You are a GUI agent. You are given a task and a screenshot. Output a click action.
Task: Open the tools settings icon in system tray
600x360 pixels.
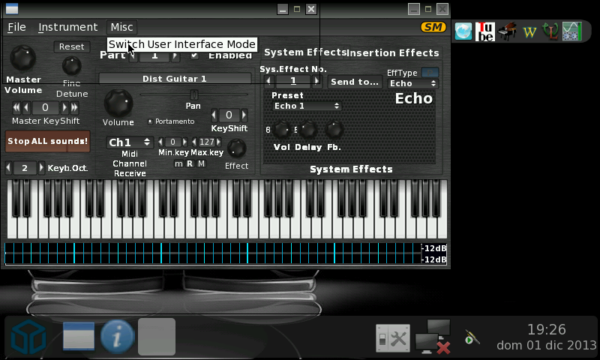pos(393,338)
